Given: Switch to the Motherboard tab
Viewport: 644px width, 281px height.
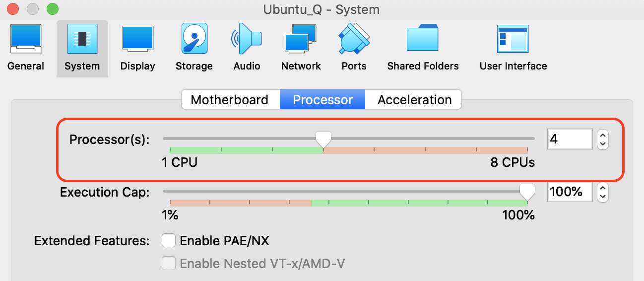Looking at the screenshot, I should coord(229,100).
